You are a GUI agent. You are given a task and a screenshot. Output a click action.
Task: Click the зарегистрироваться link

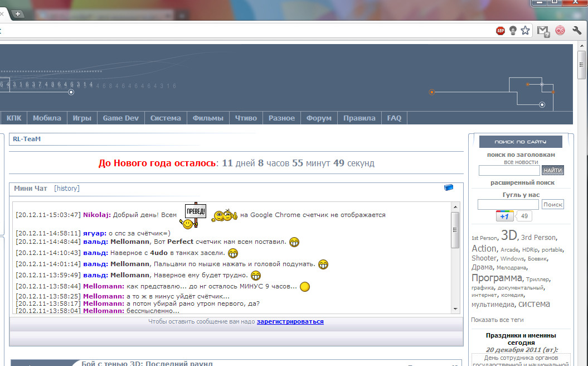pyautogui.click(x=290, y=322)
